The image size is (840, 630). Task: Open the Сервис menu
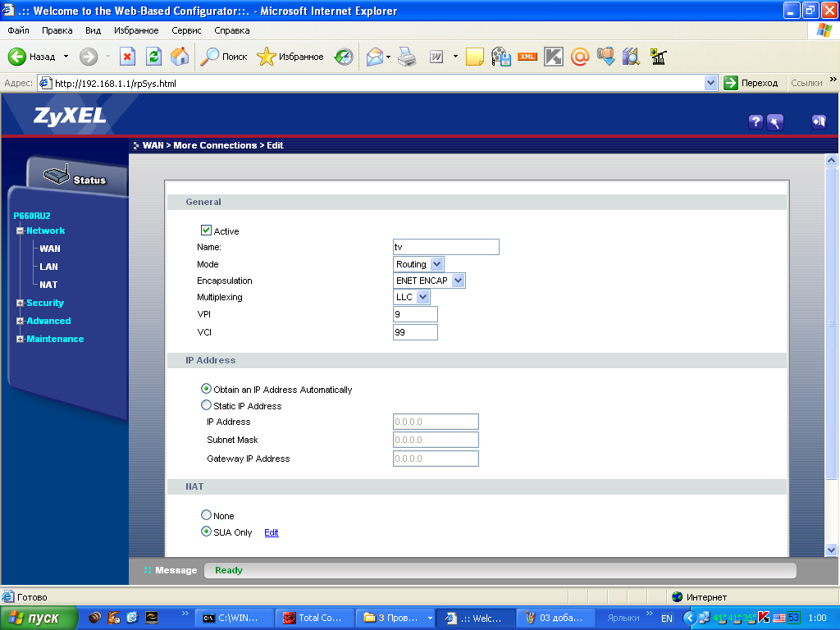click(186, 30)
